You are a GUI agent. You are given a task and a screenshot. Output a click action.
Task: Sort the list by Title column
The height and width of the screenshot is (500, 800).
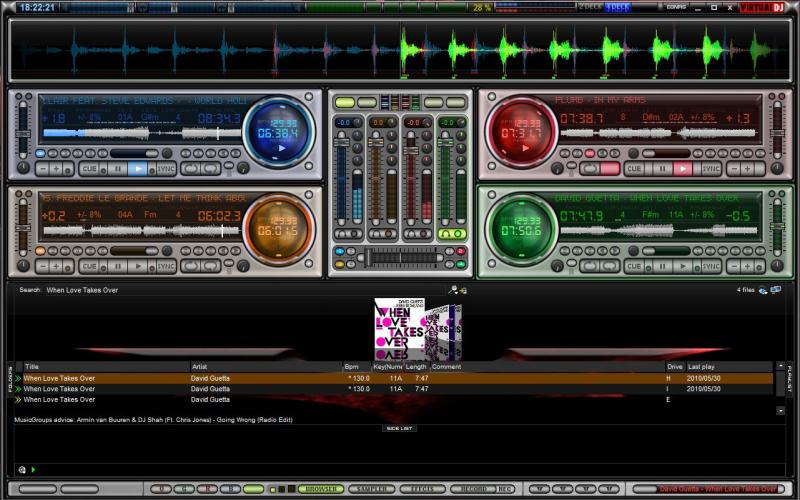[106, 366]
